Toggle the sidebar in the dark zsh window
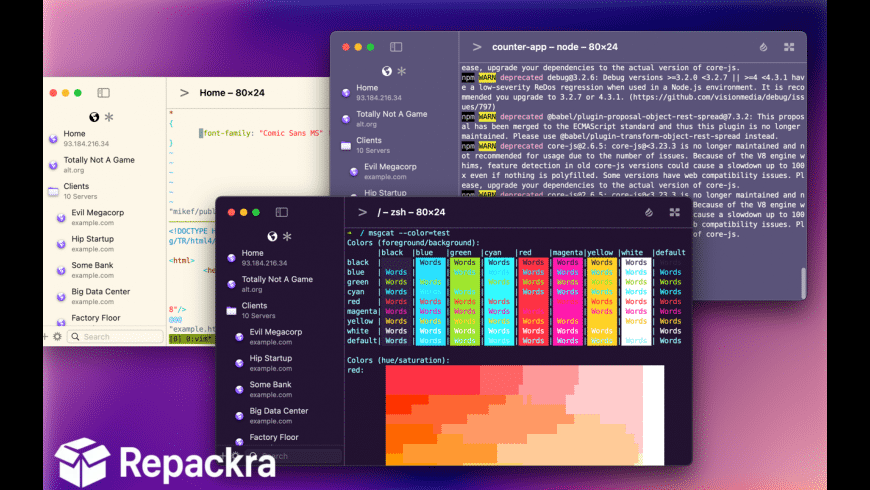This screenshot has width=870, height=490. coord(282,212)
